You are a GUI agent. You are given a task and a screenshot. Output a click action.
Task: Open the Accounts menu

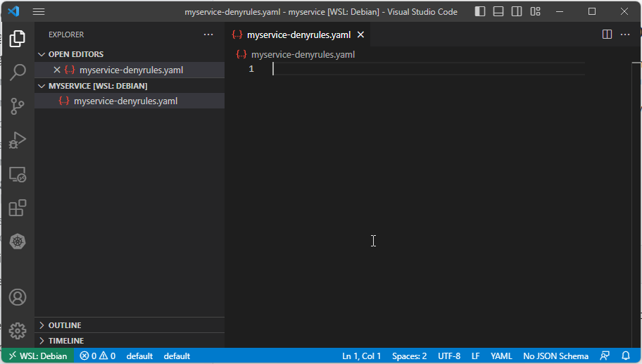point(18,297)
